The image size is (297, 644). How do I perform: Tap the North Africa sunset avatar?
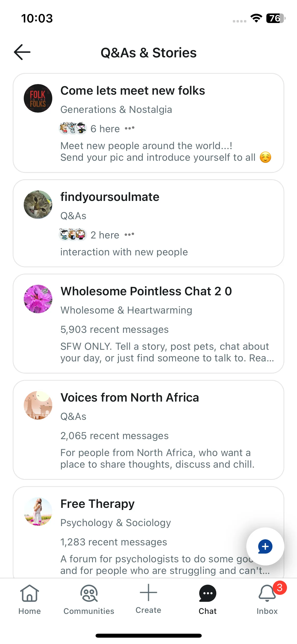pos(38,405)
